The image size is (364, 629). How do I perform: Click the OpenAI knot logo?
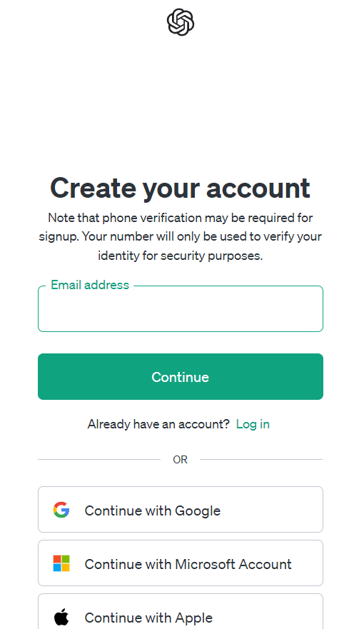[x=181, y=22]
